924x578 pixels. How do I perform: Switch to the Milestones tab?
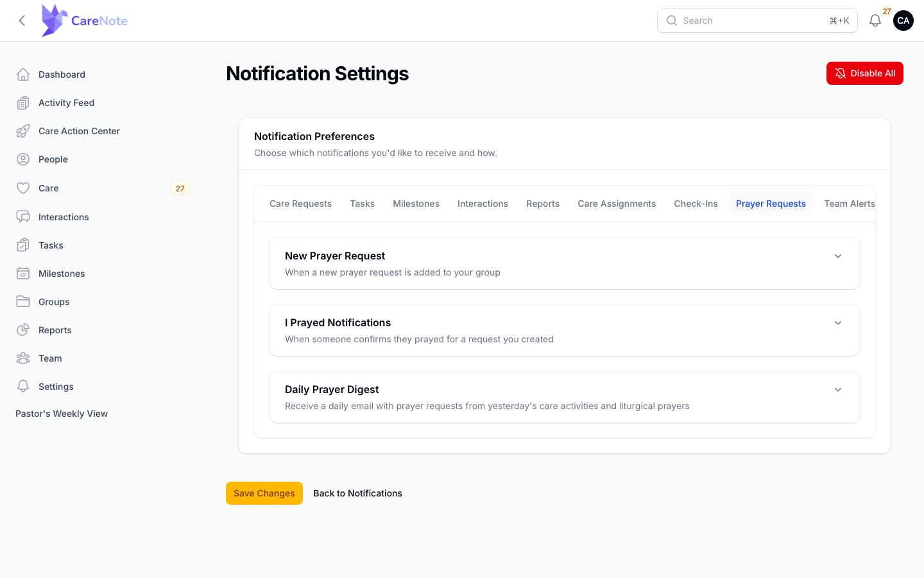(416, 204)
